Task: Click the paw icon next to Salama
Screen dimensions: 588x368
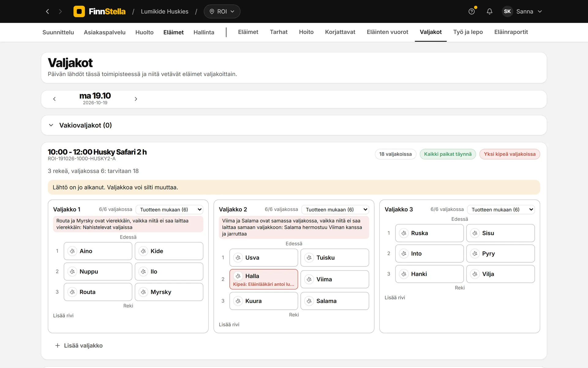Action: click(309, 301)
